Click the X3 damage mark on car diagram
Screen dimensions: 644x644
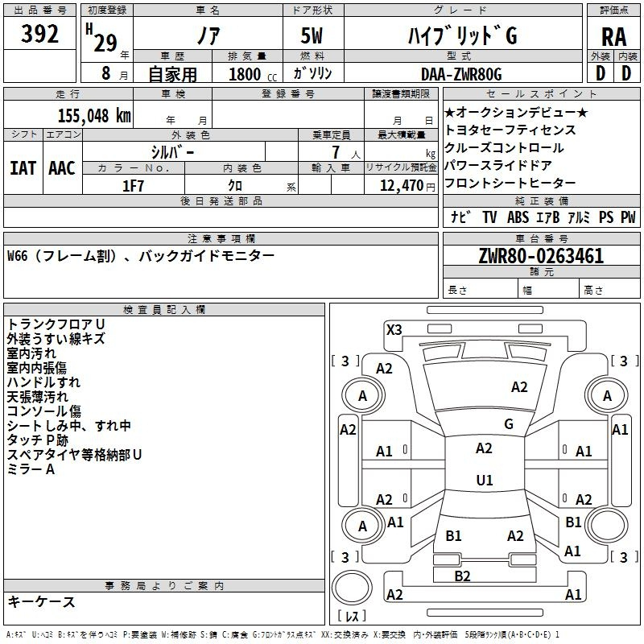394,329
